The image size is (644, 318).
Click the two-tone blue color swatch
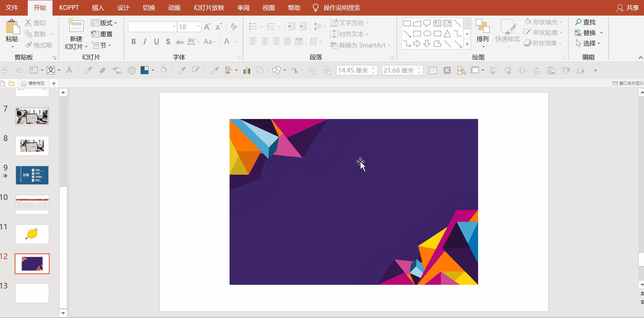click(145, 70)
